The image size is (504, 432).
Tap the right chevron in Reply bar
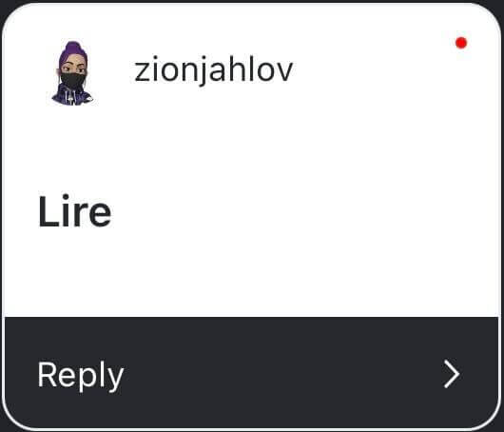coord(452,374)
